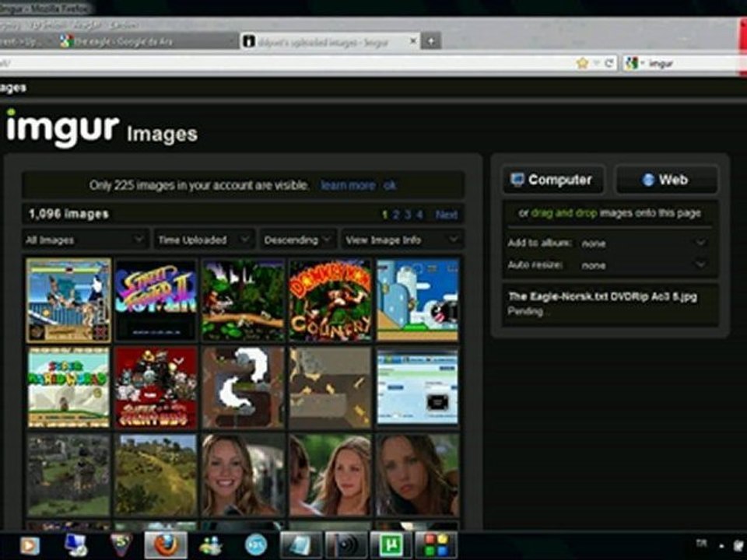The image size is (747, 560).
Task: Open the red Super Mario Kart thumbnail
Action: coord(156,387)
